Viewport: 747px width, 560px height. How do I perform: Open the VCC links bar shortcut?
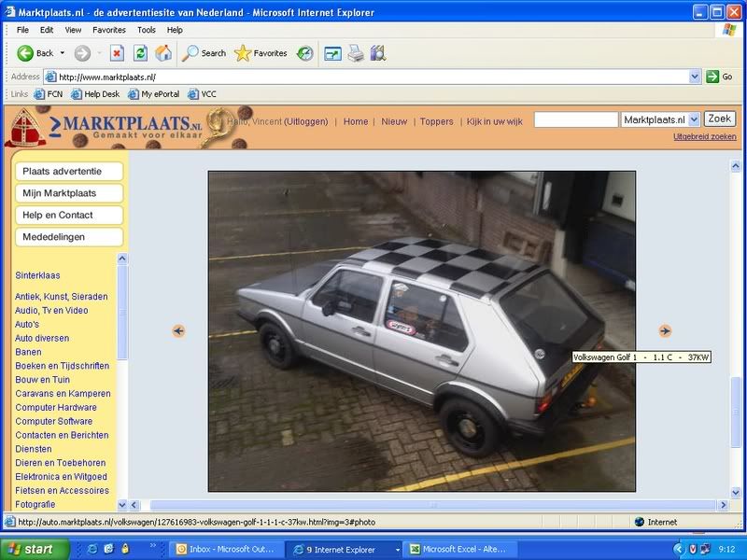(x=202, y=94)
